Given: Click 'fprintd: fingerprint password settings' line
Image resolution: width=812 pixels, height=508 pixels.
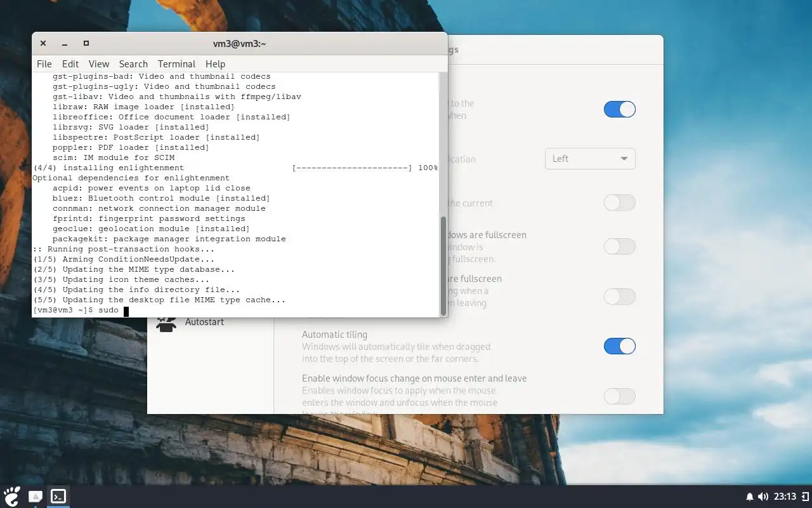Looking at the screenshot, I should pyautogui.click(x=149, y=218).
